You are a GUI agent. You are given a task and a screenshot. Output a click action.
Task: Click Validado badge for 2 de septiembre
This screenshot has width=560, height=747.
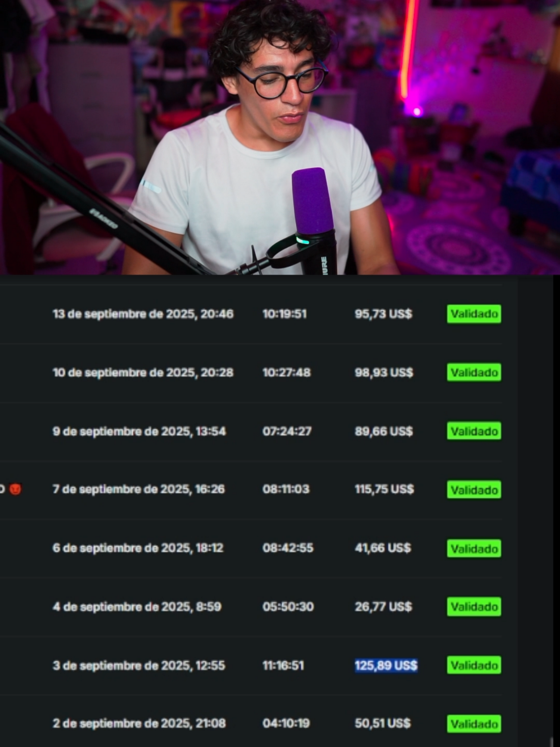coord(474,724)
